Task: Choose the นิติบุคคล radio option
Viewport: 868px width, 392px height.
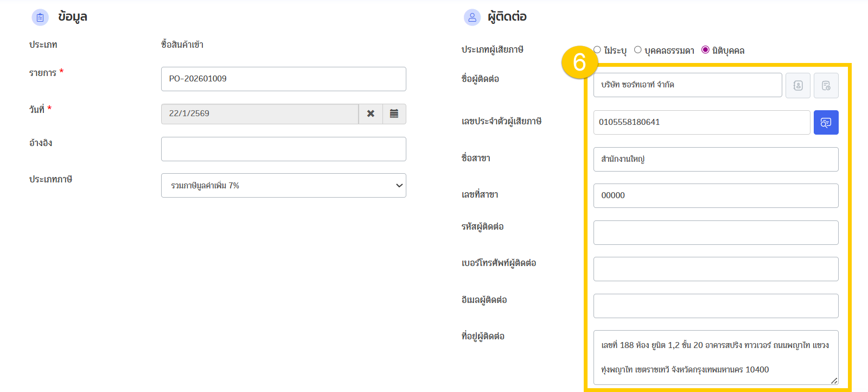Action: [705, 50]
